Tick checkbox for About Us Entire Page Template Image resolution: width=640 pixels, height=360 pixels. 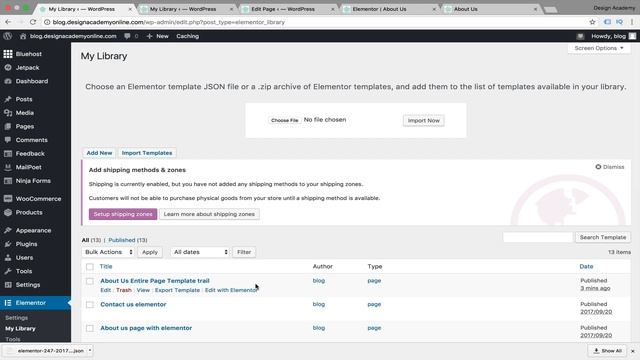coord(90,281)
